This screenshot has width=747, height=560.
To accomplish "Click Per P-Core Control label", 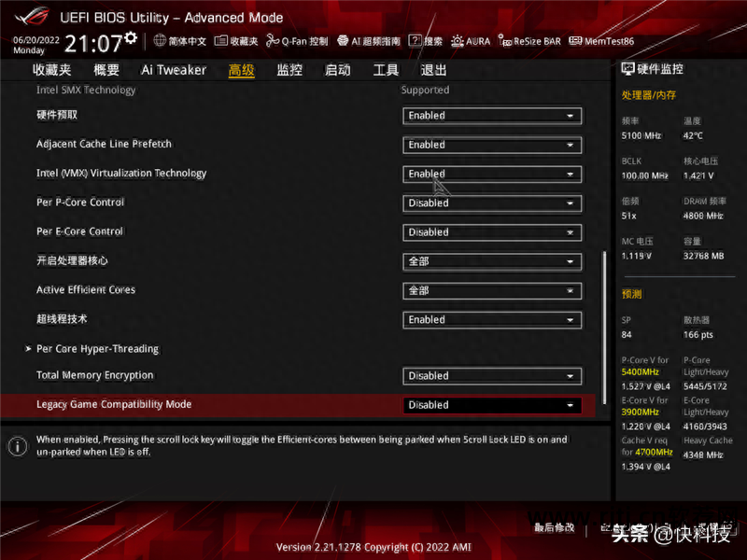I will 80,203.
